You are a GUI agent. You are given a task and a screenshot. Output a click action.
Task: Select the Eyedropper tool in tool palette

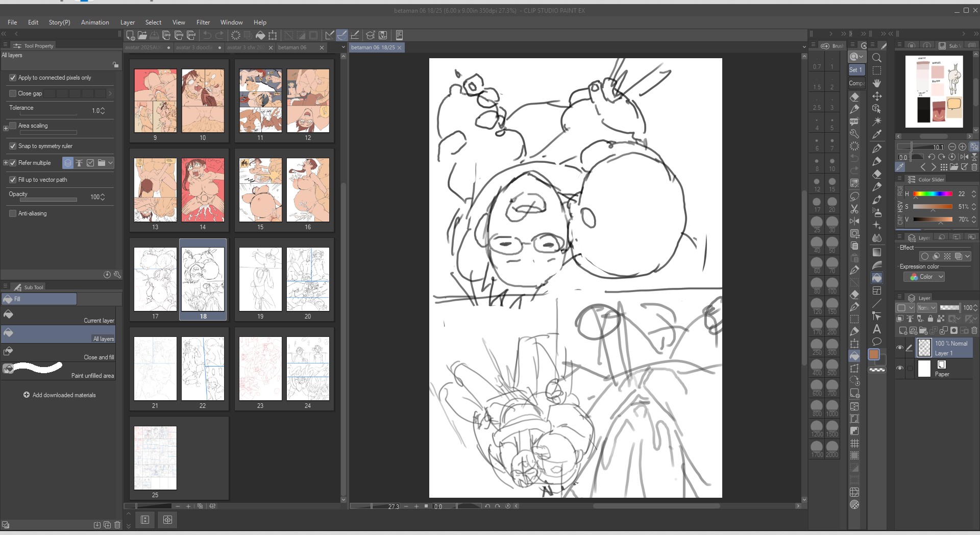coord(877,134)
